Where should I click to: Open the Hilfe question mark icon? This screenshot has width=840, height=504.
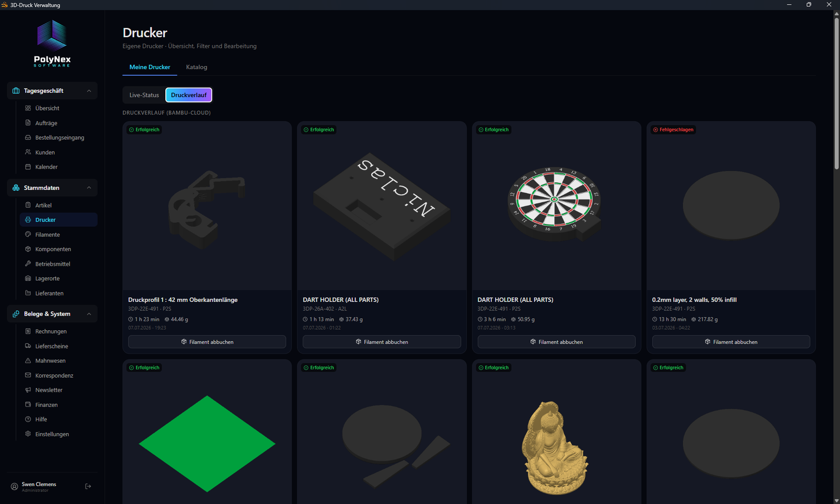28,419
